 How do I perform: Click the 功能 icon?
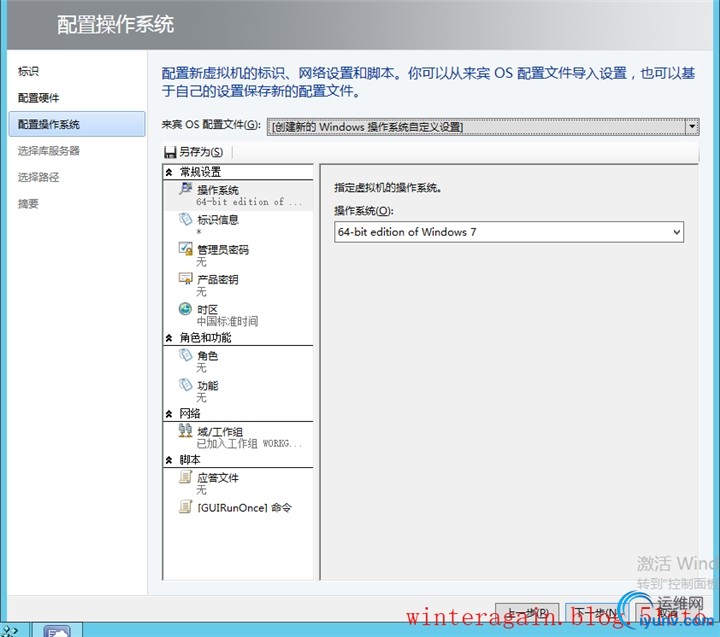[x=186, y=384]
